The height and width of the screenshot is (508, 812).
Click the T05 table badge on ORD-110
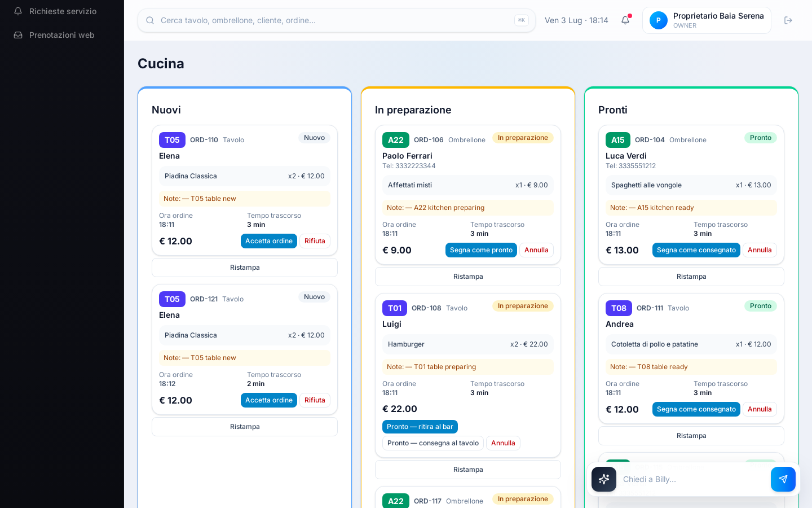[x=172, y=140]
